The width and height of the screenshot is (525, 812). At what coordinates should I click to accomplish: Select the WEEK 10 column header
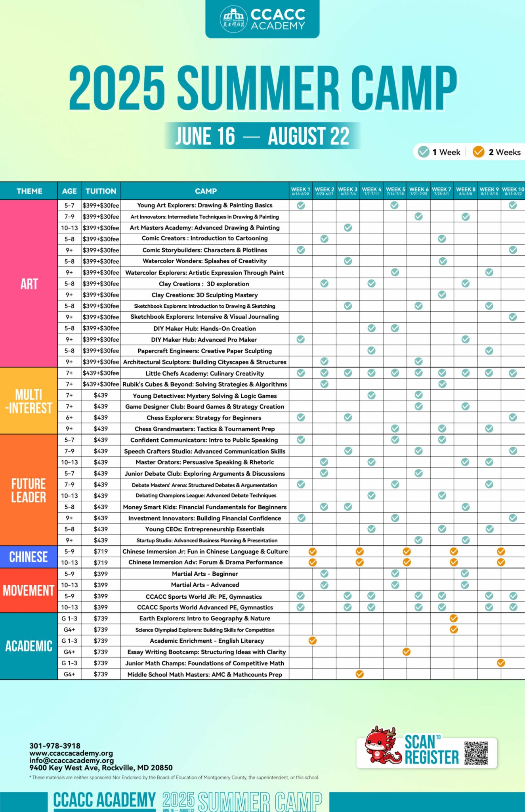pyautogui.click(x=513, y=191)
